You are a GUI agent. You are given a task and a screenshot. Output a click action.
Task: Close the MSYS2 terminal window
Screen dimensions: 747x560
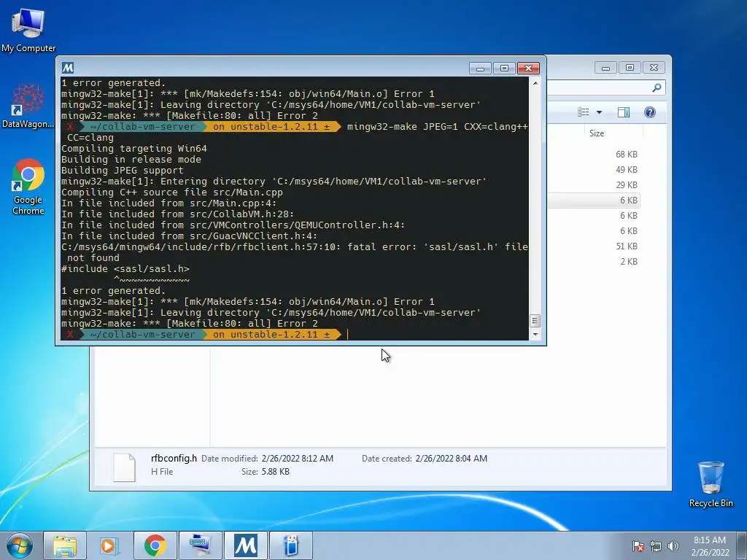pyautogui.click(x=528, y=68)
